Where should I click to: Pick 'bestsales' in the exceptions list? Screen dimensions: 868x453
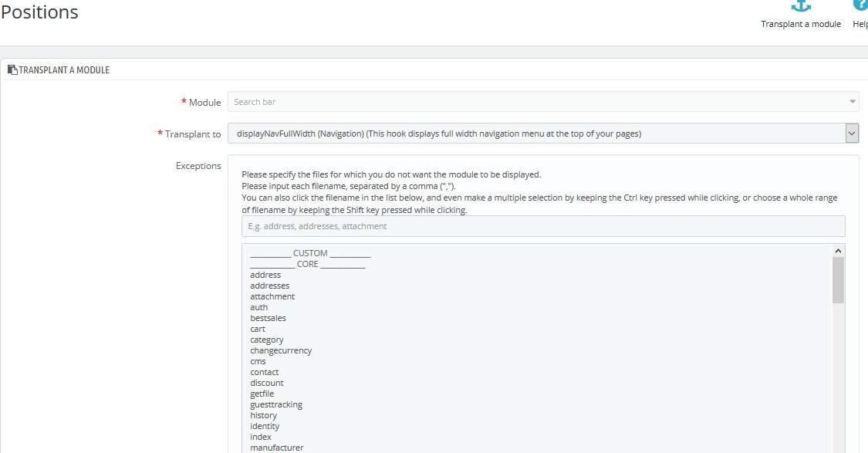coord(268,318)
